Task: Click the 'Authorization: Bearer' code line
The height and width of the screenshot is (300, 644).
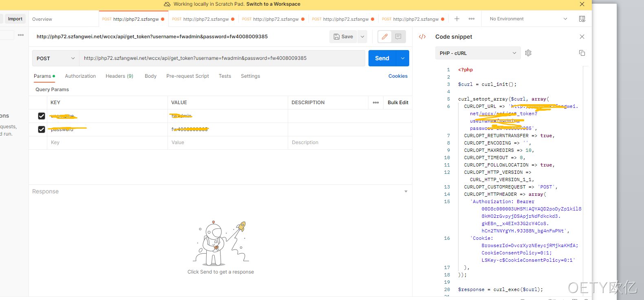Action: [502, 201]
